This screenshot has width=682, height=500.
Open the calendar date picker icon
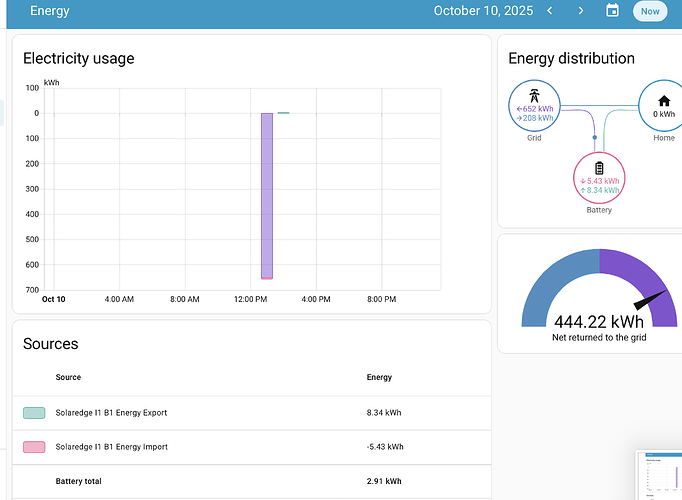(x=613, y=11)
